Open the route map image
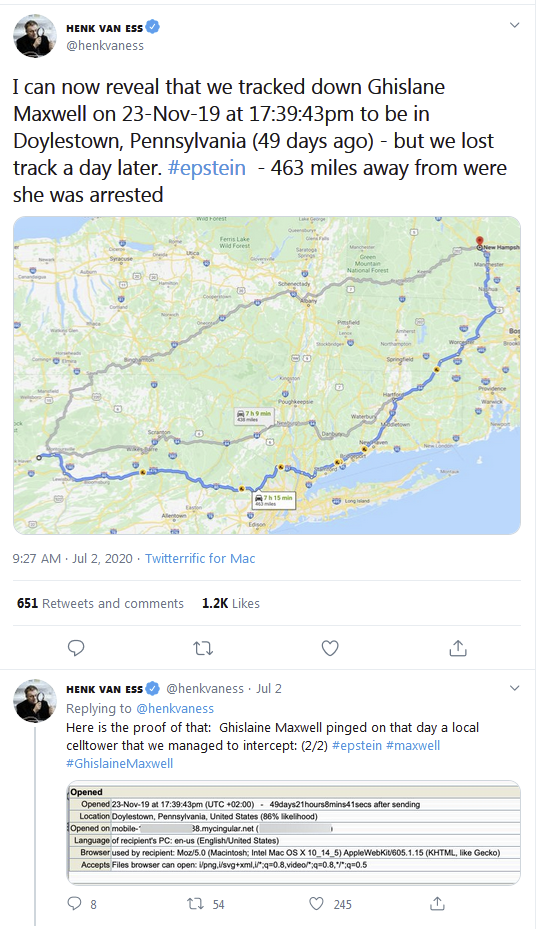Screen dimensions: 536x929 tap(267, 376)
